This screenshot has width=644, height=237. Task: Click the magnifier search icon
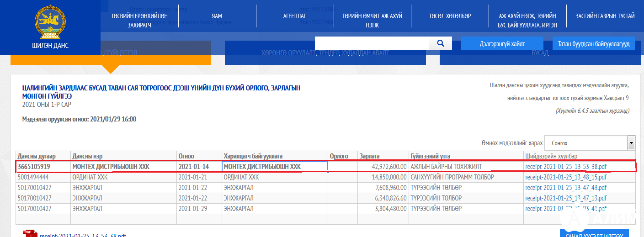441,43
